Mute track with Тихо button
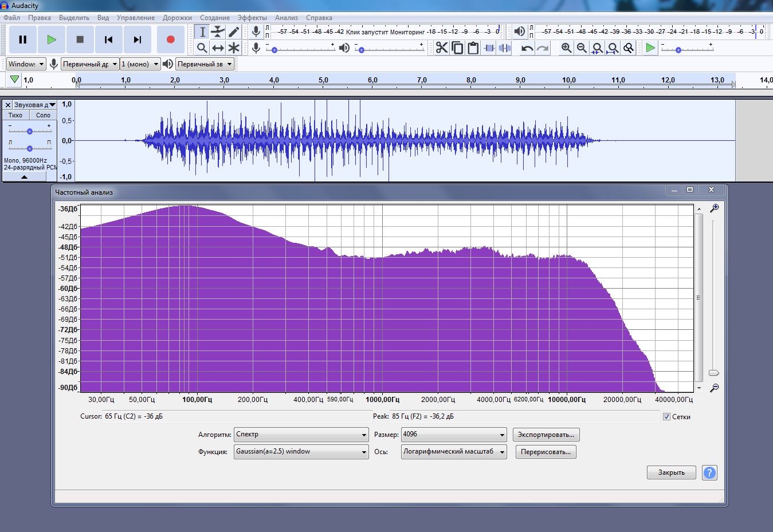This screenshot has height=532, width=773. coord(15,115)
